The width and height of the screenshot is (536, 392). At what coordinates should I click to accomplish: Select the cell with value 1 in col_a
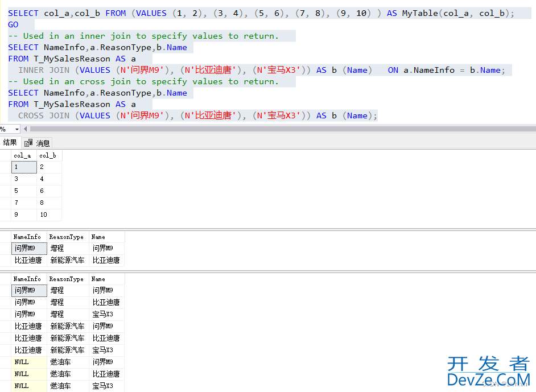[x=23, y=167]
